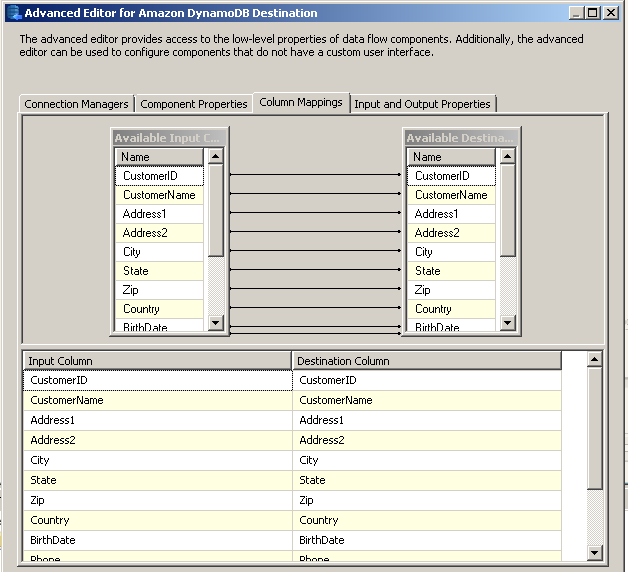628x572 pixels.
Task: Click the CustomerID mapping connector line
Action: [315, 175]
